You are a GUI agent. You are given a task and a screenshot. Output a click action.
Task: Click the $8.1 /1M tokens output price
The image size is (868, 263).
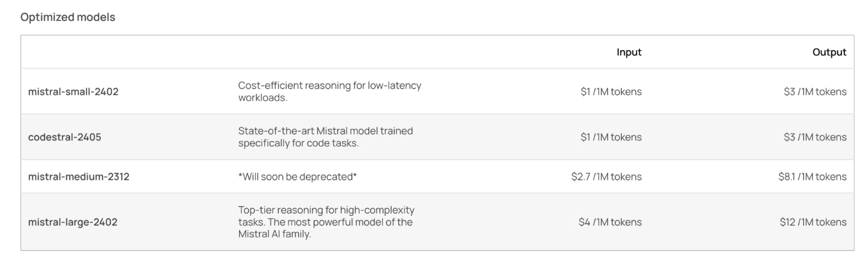tap(813, 176)
